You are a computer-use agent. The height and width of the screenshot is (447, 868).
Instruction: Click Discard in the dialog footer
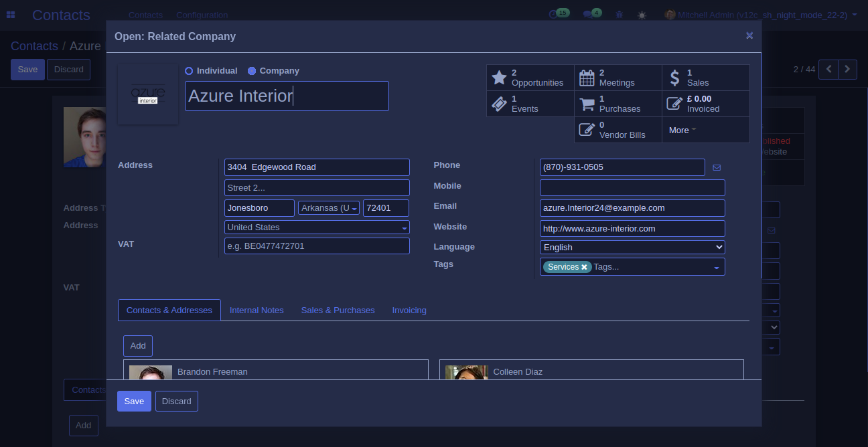(177, 401)
